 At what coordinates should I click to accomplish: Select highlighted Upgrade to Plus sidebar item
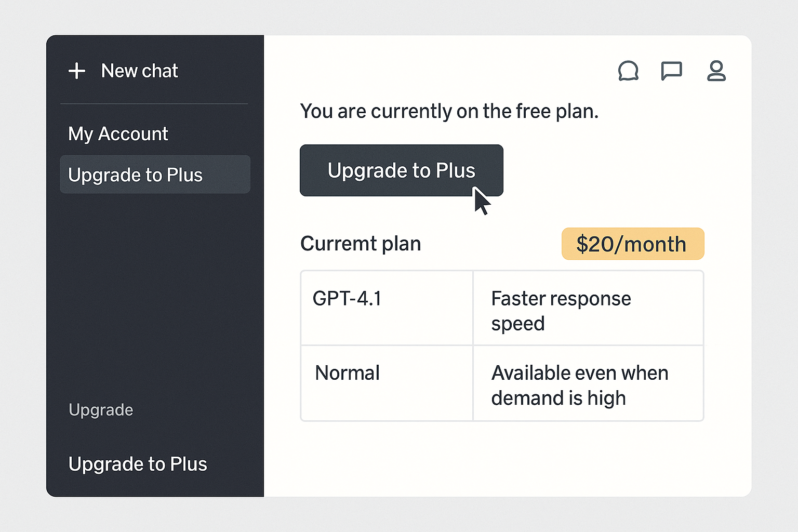[155, 175]
